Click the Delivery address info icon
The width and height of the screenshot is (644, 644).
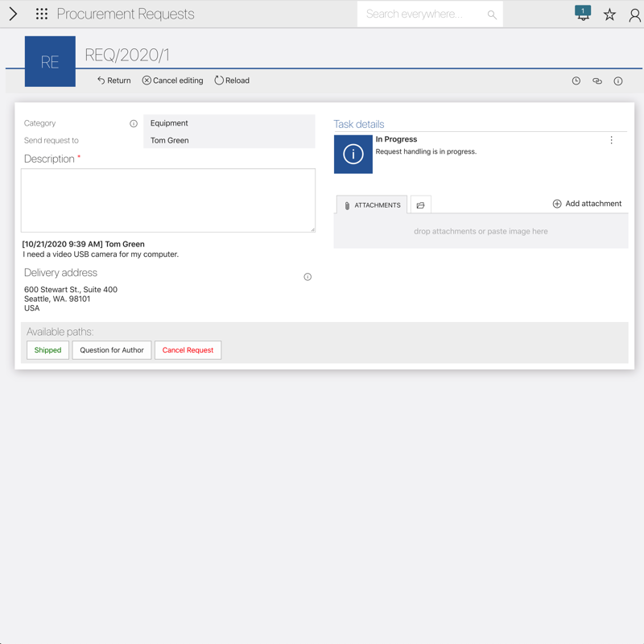click(x=308, y=277)
